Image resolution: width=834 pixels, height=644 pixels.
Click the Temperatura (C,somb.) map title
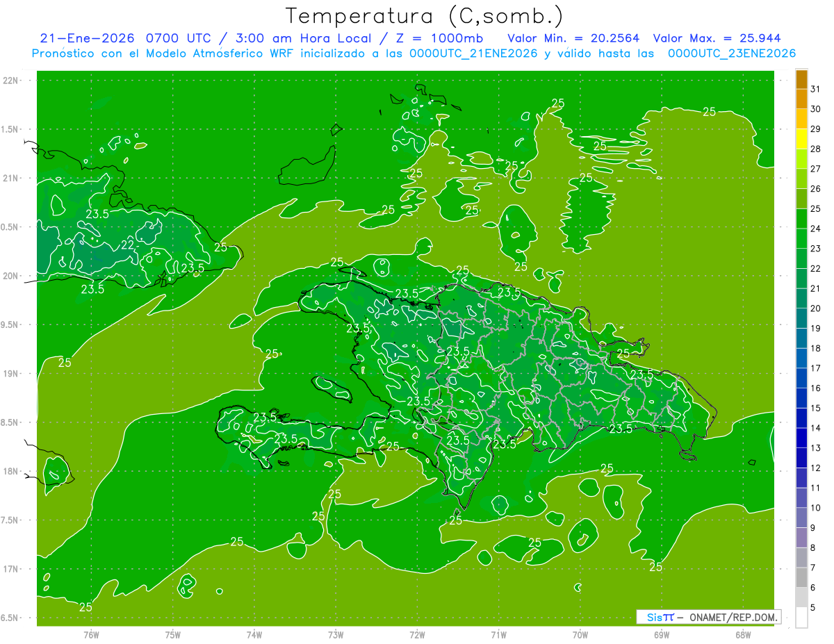424,16
